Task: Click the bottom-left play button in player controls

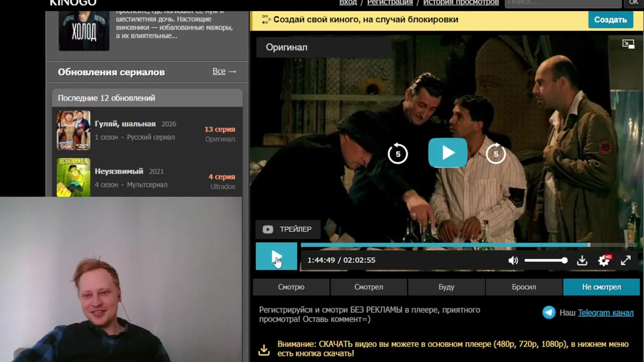Action: click(x=276, y=257)
